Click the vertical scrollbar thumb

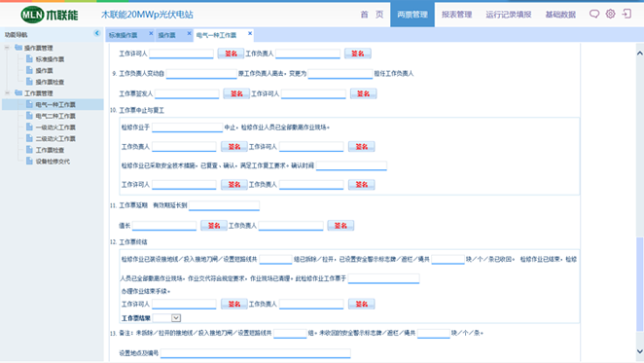click(639, 283)
